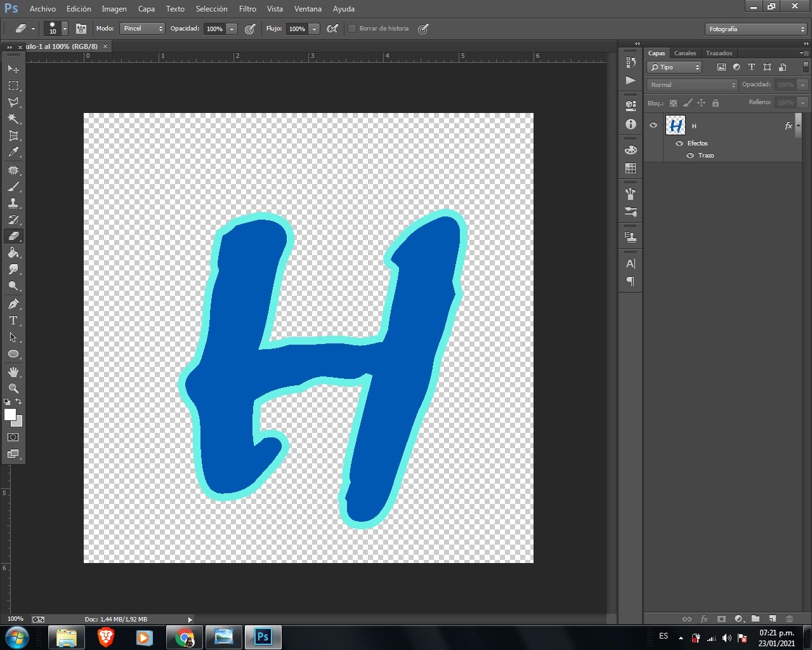Open the Character panel icon
The width and height of the screenshot is (812, 650).
point(631,263)
